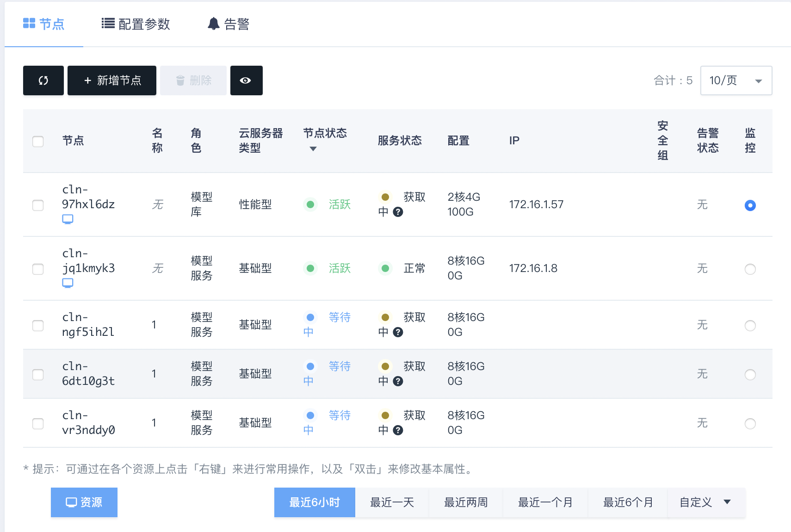
Task: Toggle the select-all checkbox in table header
Action: 38,142
